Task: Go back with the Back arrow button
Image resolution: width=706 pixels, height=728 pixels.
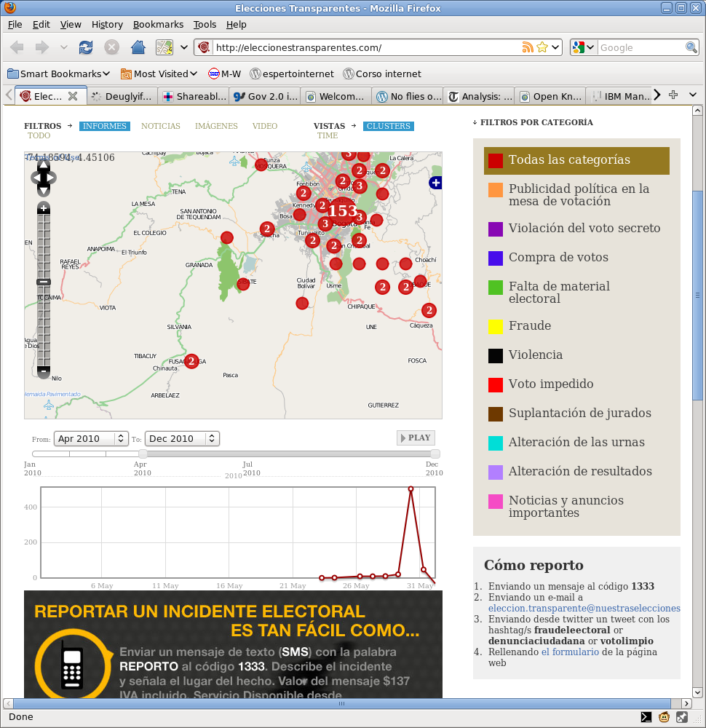Action: click(17, 47)
